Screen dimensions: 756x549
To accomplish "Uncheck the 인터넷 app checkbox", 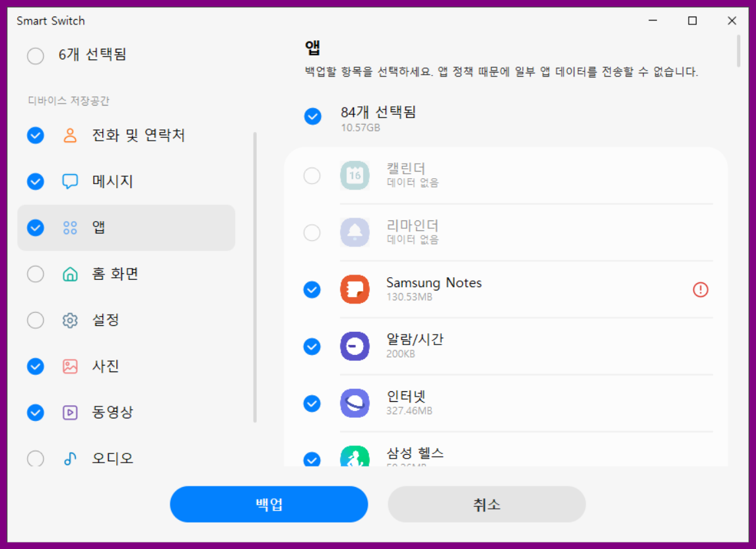I will [312, 403].
